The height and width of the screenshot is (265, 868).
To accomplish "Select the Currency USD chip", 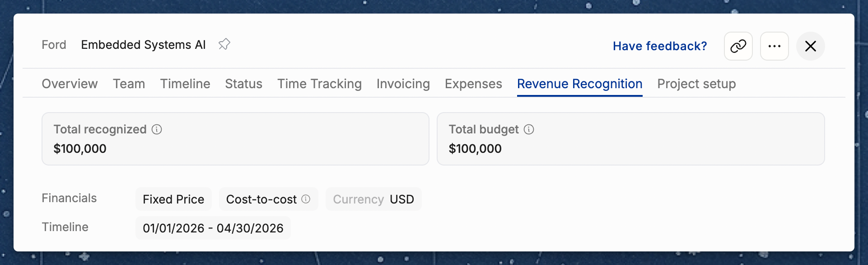I will [373, 199].
